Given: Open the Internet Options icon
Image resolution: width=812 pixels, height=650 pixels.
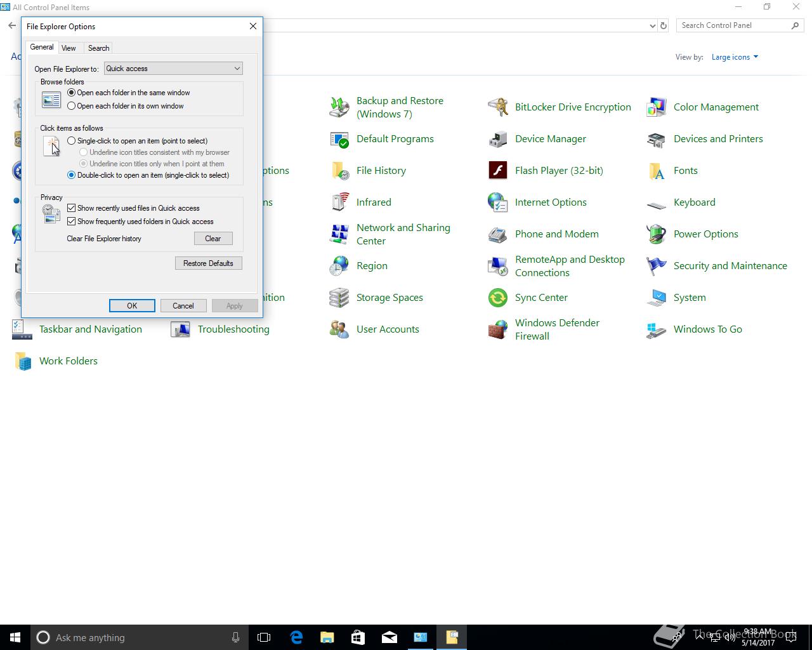Looking at the screenshot, I should [x=498, y=202].
